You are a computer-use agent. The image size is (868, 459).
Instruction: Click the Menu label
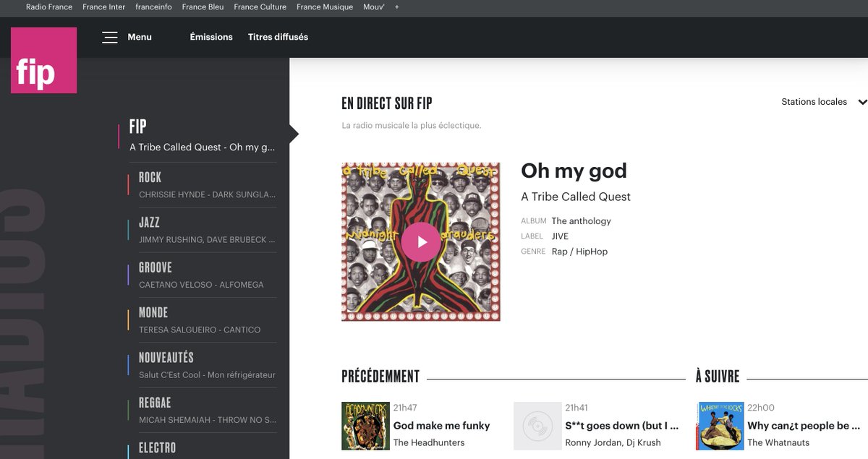coord(140,37)
